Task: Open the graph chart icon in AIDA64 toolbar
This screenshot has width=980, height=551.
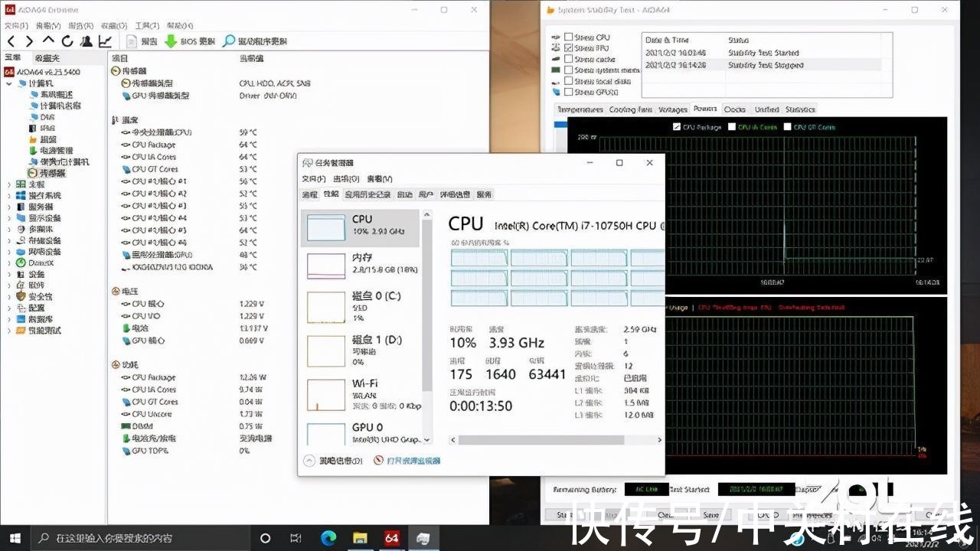Action: coord(105,41)
